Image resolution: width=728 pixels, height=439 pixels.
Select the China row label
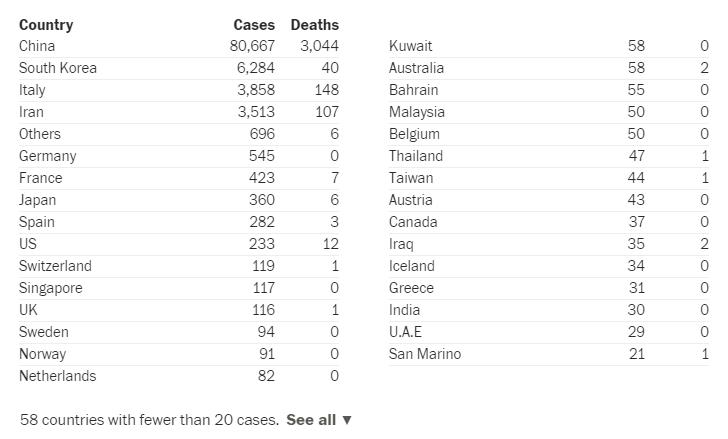[x=37, y=46]
